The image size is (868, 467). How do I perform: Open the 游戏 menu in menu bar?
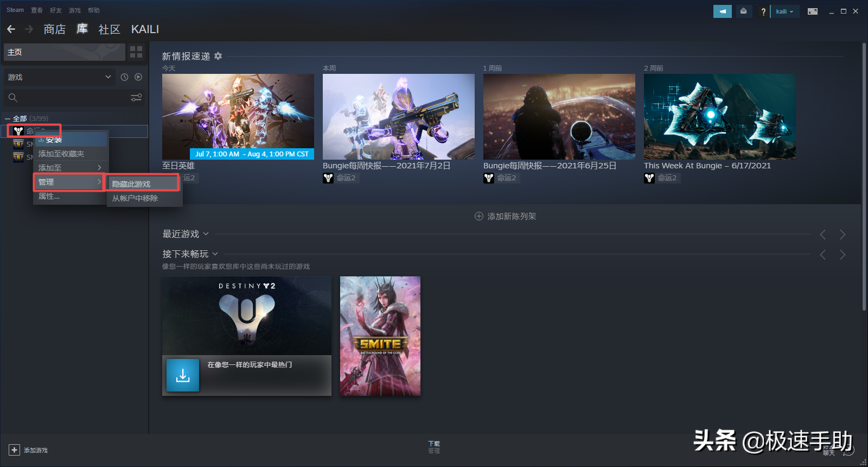(75, 10)
